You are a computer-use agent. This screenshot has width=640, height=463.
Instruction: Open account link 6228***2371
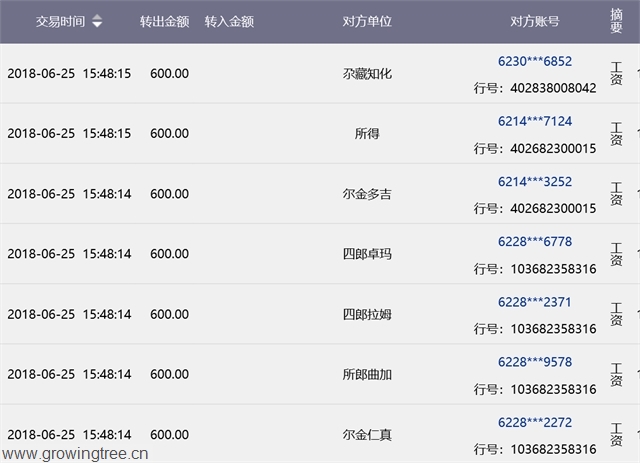click(x=534, y=301)
